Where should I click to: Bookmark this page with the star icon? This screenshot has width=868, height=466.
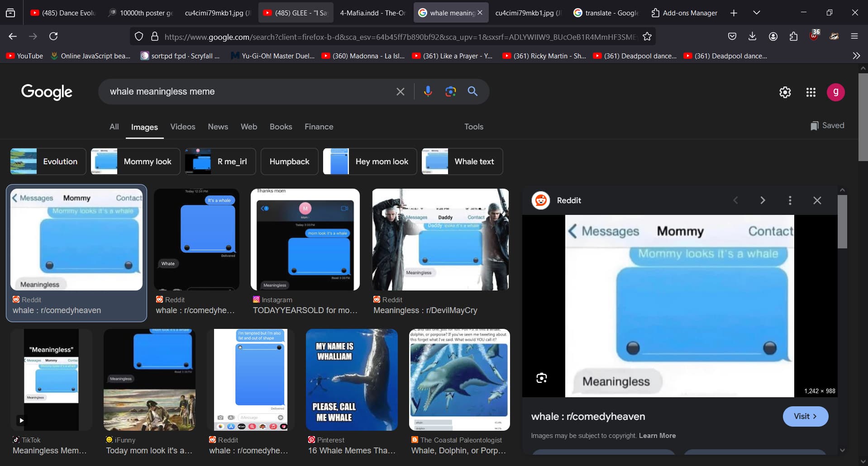pos(647,37)
